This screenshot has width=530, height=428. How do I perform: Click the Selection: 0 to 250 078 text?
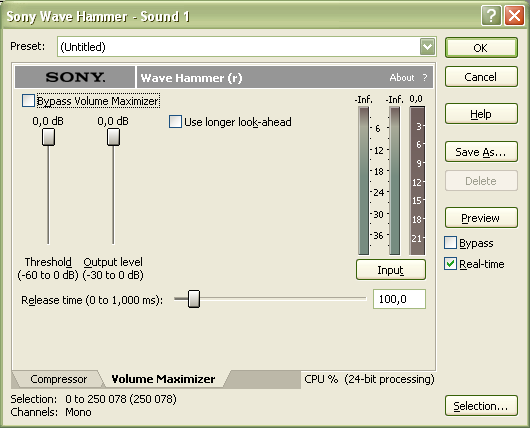click(x=94, y=399)
